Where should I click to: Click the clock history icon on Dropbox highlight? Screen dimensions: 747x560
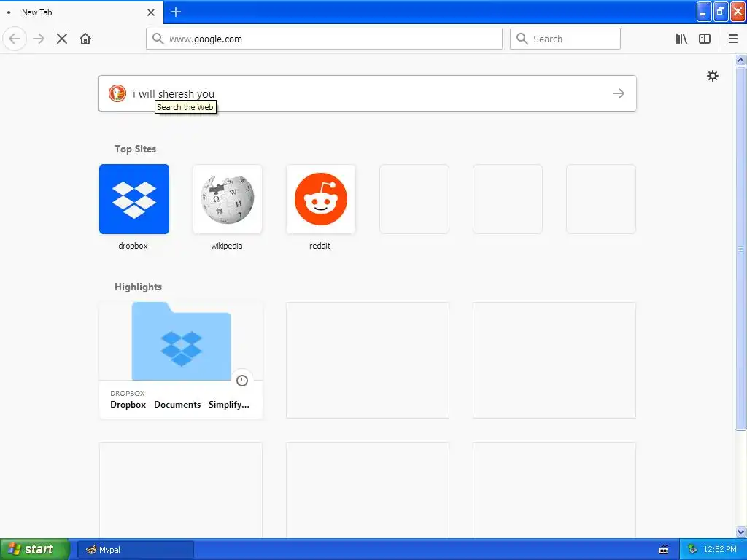point(242,381)
